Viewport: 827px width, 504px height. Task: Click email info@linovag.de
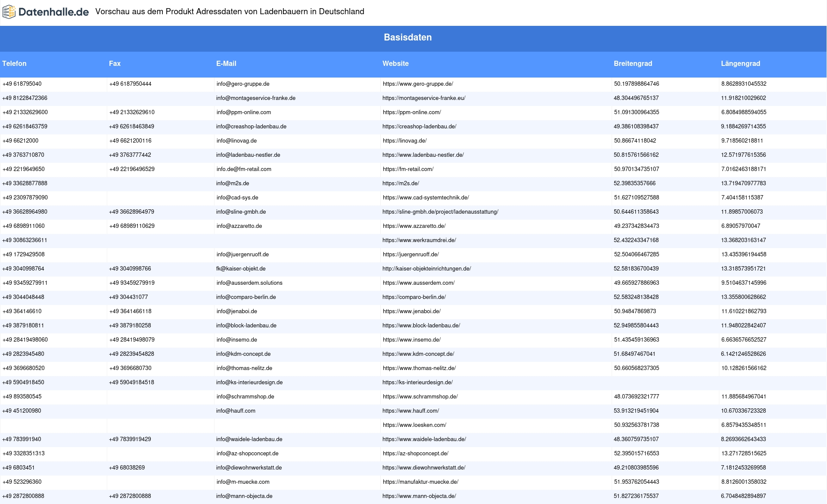(236, 141)
